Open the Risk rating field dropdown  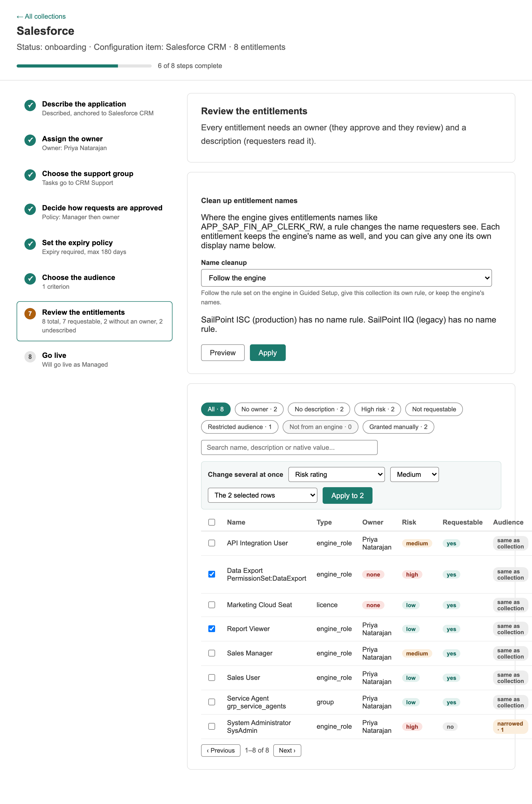point(337,474)
